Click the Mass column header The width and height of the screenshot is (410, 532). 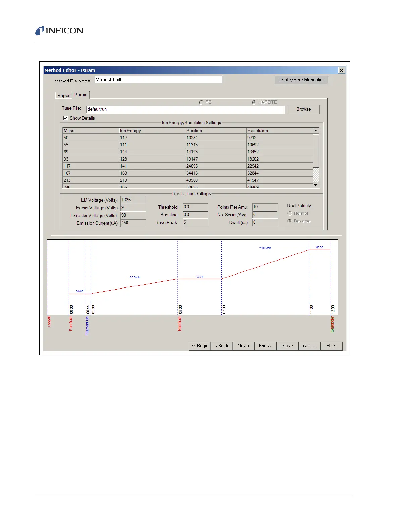pyautogui.click(x=91, y=130)
